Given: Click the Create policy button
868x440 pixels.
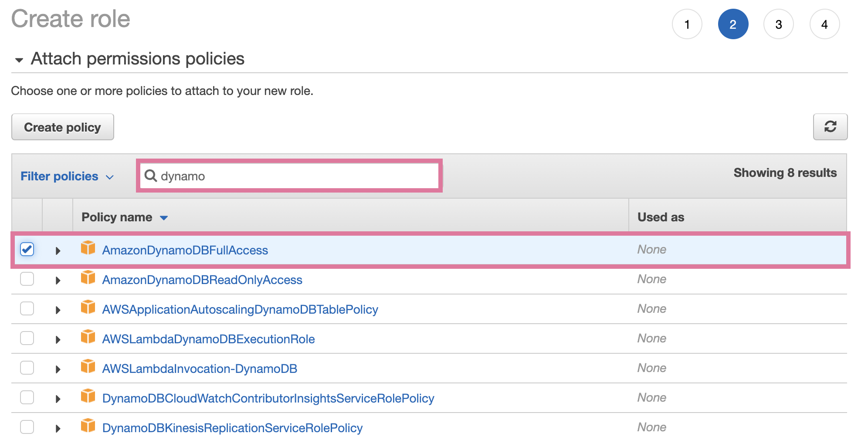Looking at the screenshot, I should click(x=63, y=127).
